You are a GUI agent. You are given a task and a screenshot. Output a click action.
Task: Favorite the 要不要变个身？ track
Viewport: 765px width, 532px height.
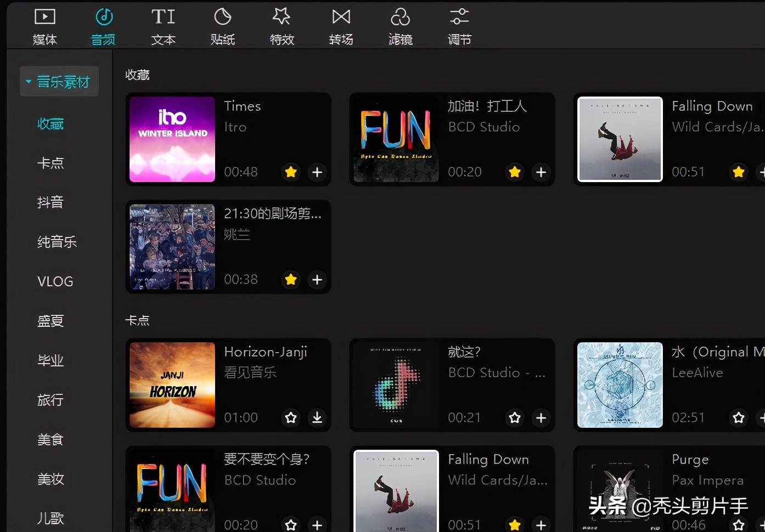point(291,524)
